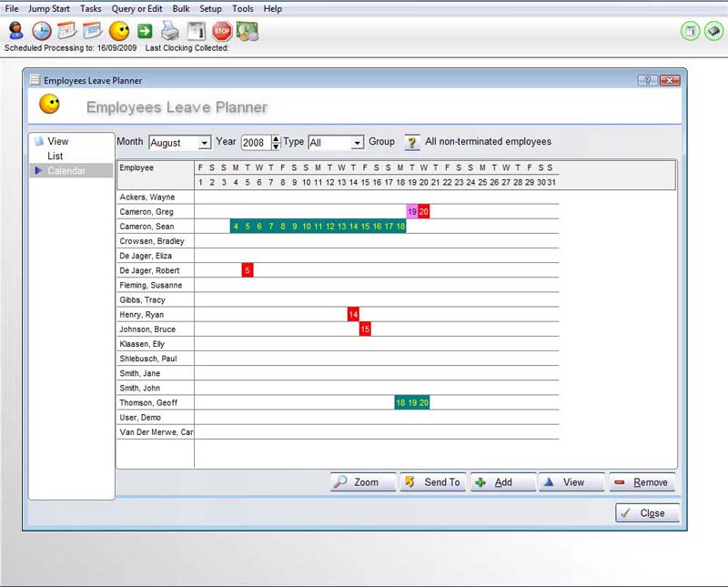Click the Year input field showing 2008
The height and width of the screenshot is (587, 728).
pyautogui.click(x=256, y=143)
